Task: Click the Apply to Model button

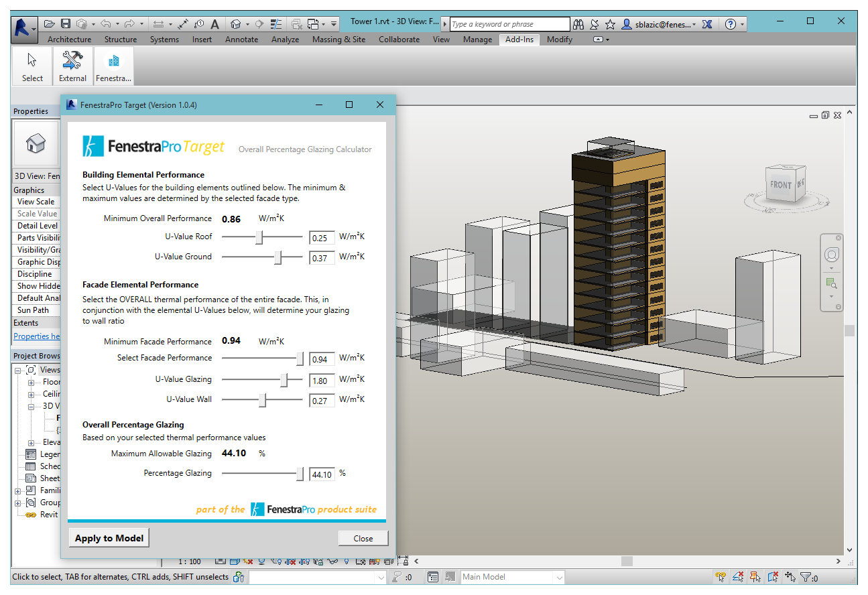Action: coord(109,538)
